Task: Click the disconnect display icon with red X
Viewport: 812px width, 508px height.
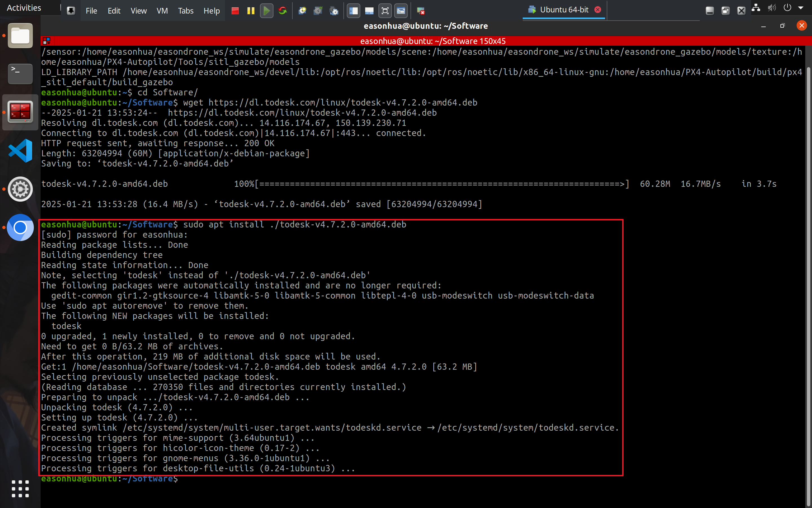Action: click(x=421, y=11)
